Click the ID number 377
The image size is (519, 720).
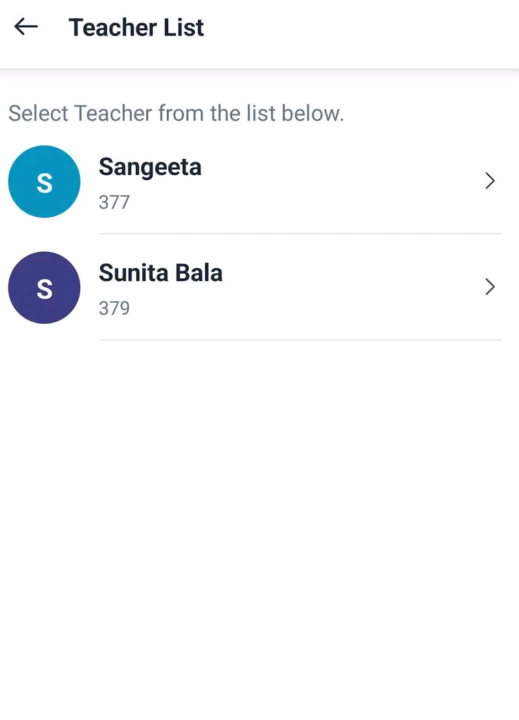(114, 202)
